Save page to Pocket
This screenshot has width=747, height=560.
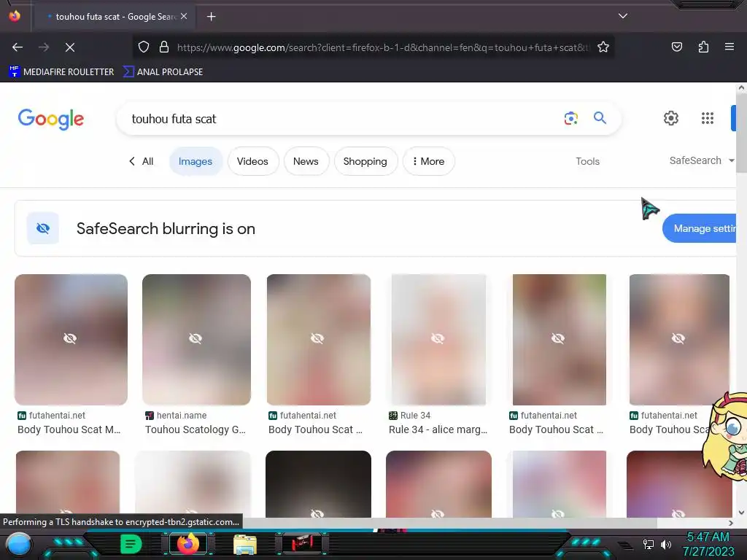click(x=677, y=47)
